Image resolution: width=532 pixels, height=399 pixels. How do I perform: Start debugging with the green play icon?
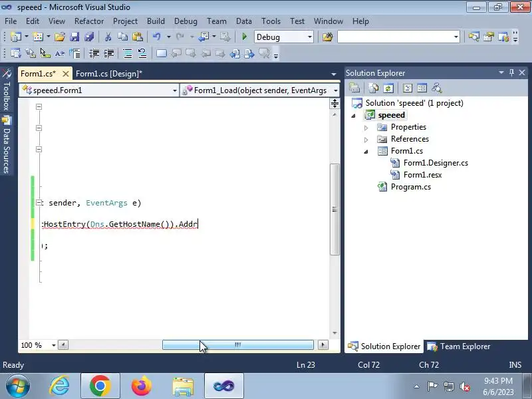point(244,37)
